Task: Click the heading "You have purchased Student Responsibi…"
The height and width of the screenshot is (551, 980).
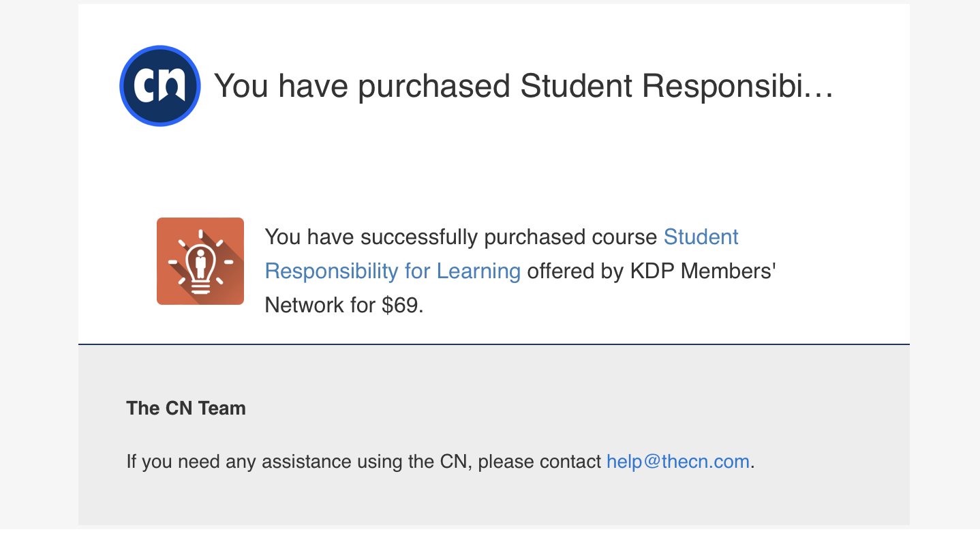Action: (523, 86)
